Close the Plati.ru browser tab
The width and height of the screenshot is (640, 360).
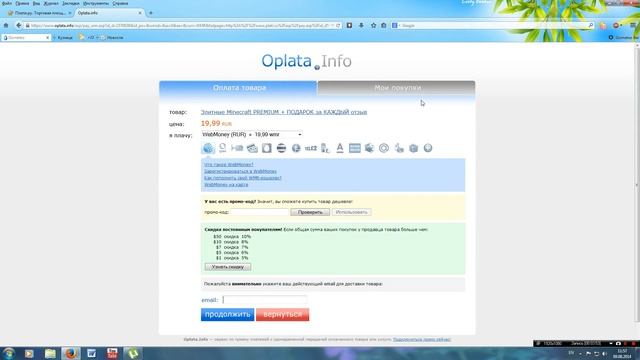[69, 13]
